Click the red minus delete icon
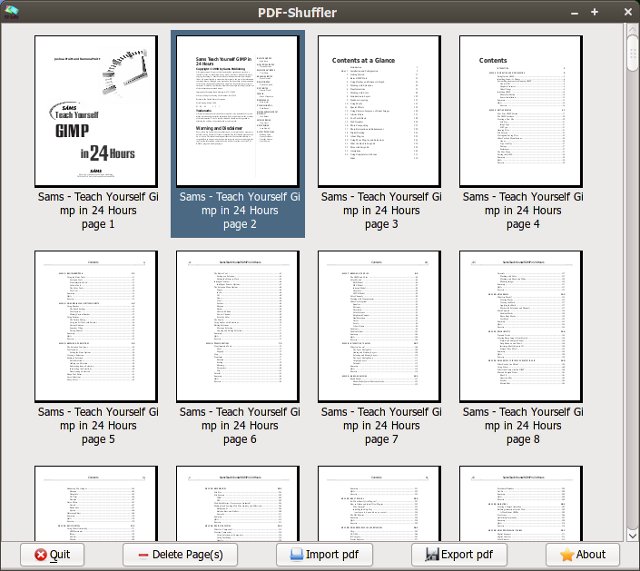The height and width of the screenshot is (571, 640). coord(144,554)
